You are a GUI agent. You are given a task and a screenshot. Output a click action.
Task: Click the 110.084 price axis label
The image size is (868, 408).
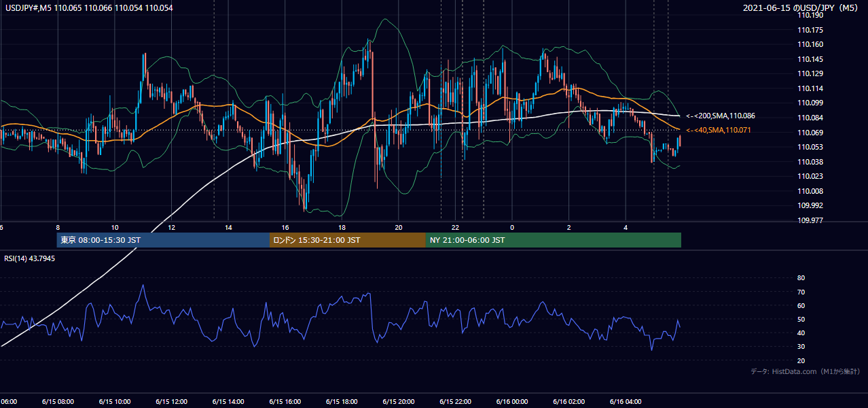[x=811, y=118]
